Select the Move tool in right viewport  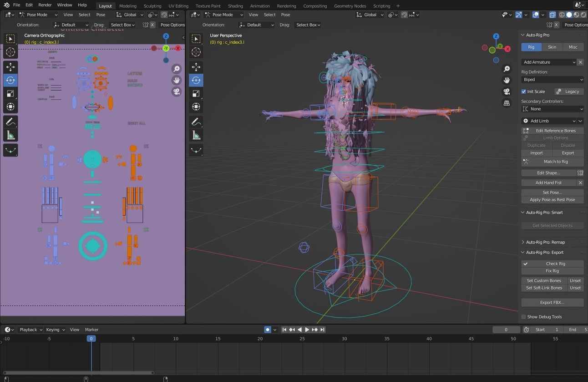tap(196, 67)
